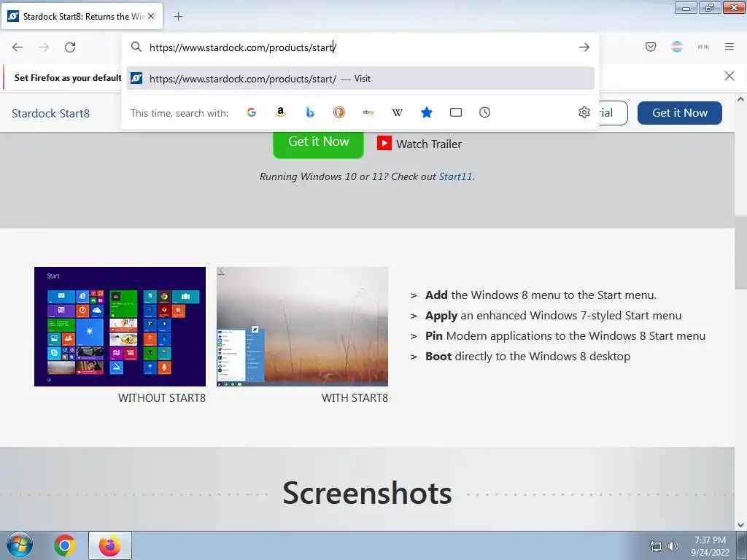
Task: Select the Firefox taskbar button
Action: tap(110, 545)
